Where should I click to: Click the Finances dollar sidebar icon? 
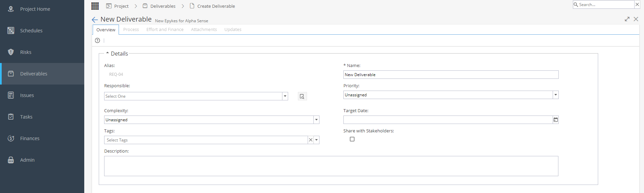pyautogui.click(x=11, y=138)
